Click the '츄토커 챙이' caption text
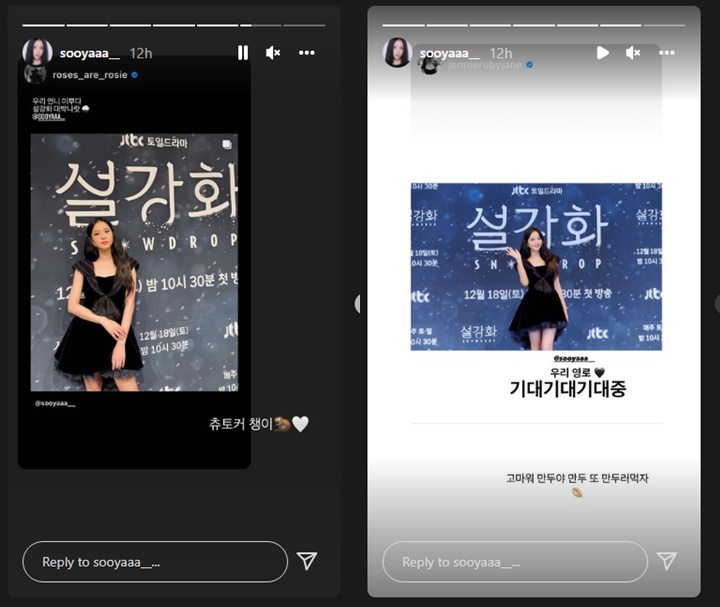 (x=241, y=423)
